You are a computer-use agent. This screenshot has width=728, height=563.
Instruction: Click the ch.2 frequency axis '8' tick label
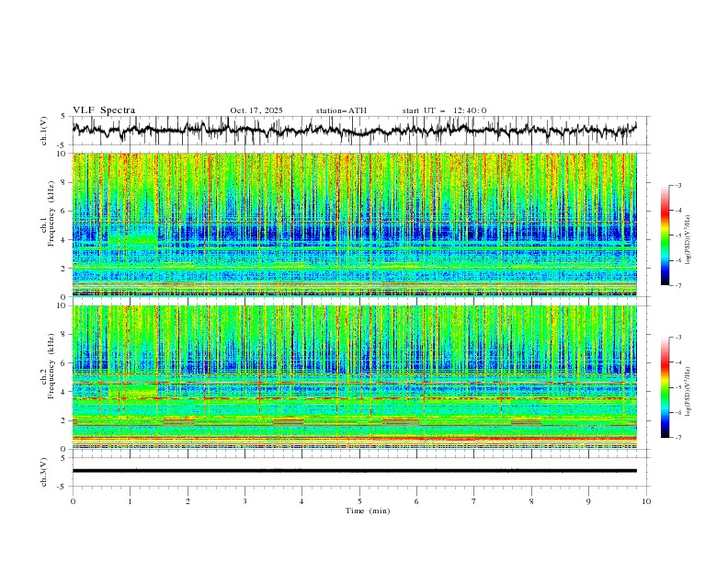65,335
